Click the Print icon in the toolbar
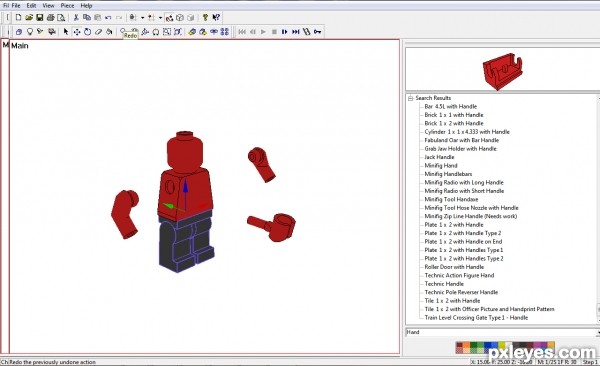The width and height of the screenshot is (600, 366). click(50, 18)
